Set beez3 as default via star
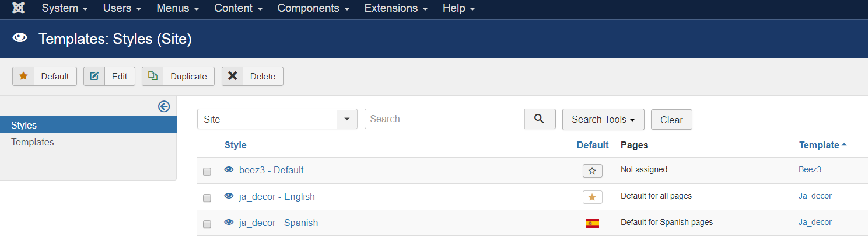The image size is (868, 236). click(592, 171)
